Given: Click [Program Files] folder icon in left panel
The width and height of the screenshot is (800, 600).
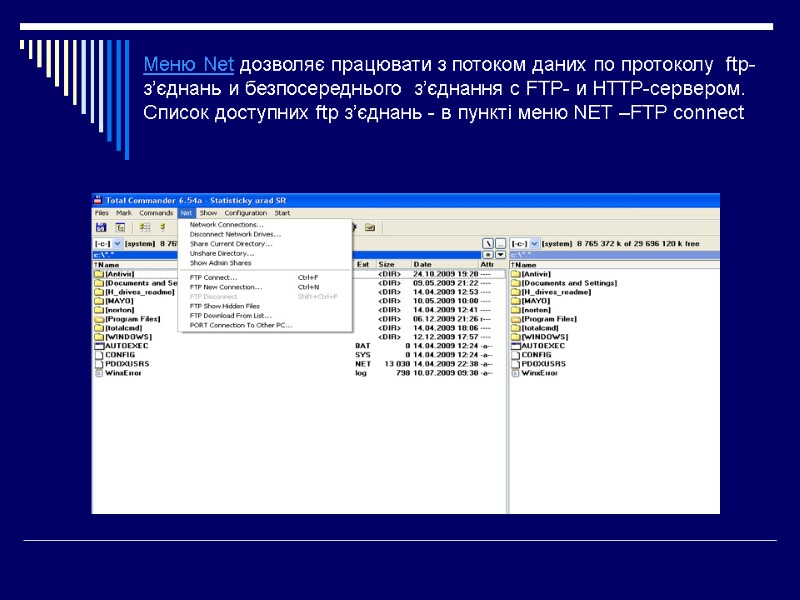Looking at the screenshot, I should point(99,319).
